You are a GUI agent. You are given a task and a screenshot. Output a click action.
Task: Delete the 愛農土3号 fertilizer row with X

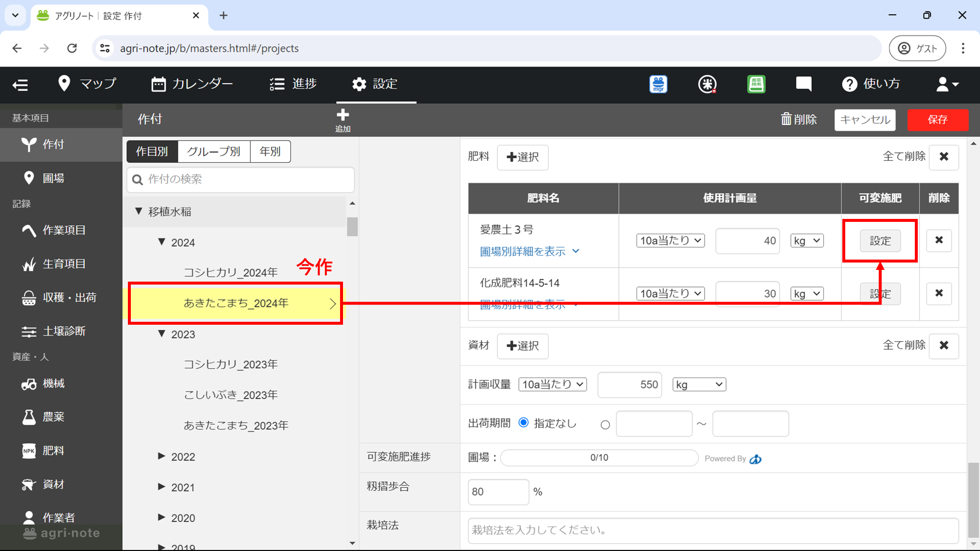(x=938, y=240)
